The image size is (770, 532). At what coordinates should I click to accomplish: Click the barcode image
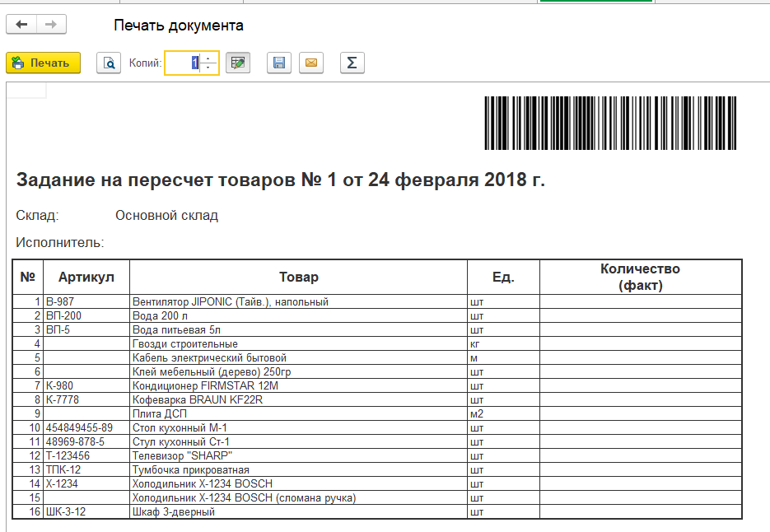click(x=610, y=123)
